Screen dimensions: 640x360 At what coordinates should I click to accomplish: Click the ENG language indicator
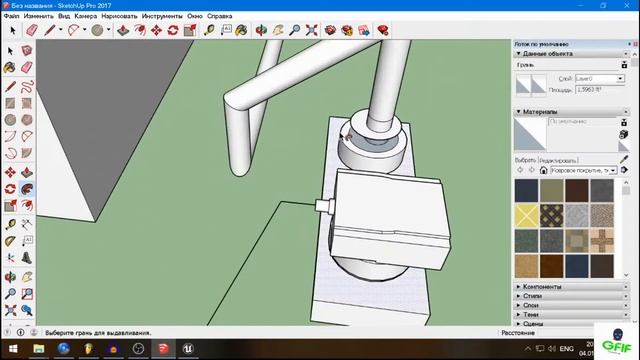[x=567, y=349]
